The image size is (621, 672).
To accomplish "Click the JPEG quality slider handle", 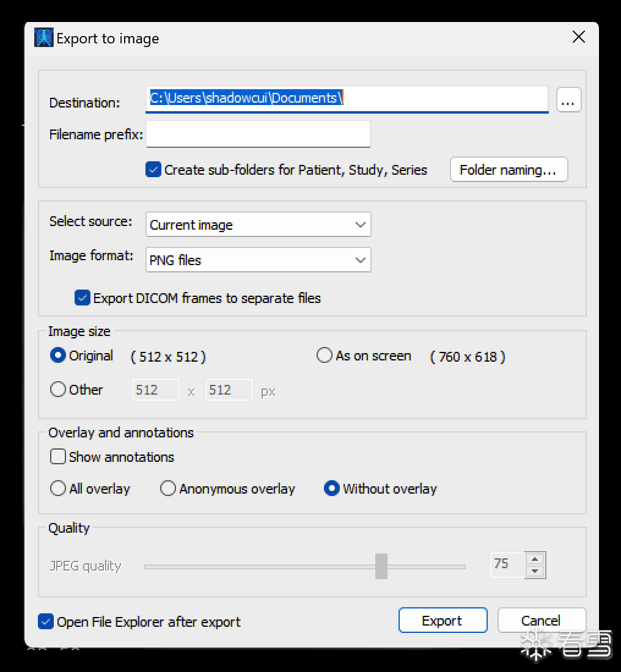I will (x=381, y=566).
